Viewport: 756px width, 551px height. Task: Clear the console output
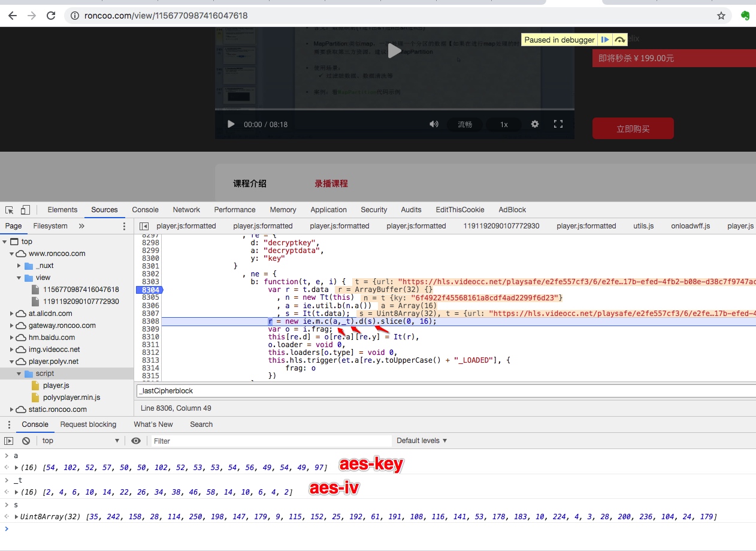coord(26,441)
